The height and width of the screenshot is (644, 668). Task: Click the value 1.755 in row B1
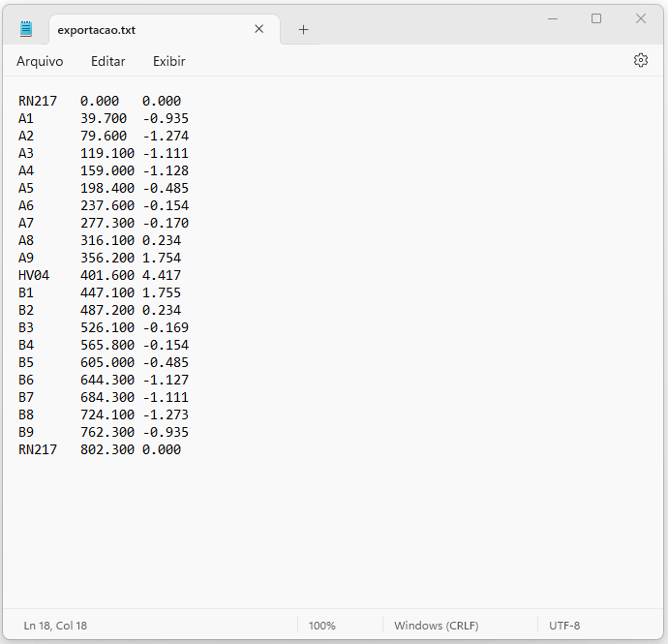[162, 292]
